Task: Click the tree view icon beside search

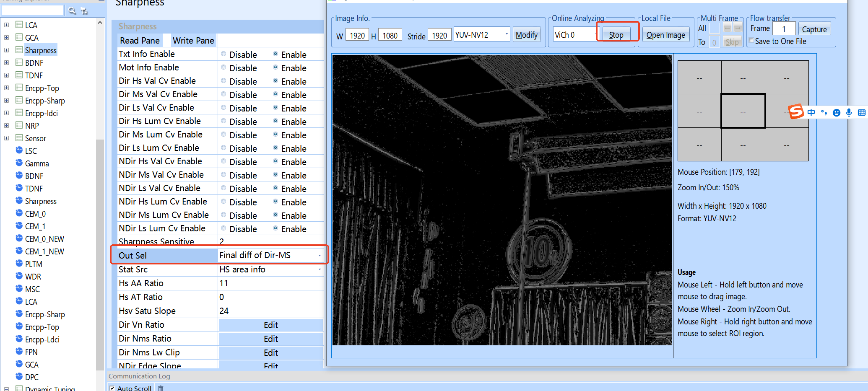Action: [84, 11]
